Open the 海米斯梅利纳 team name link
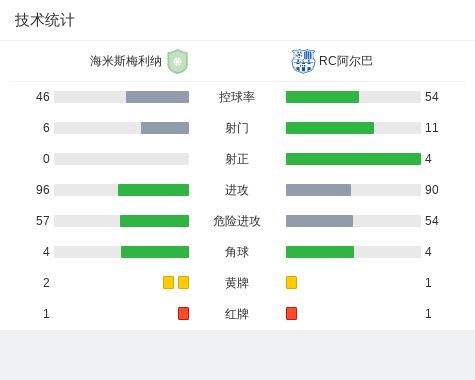Image resolution: width=475 pixels, height=380 pixels. [x=126, y=61]
